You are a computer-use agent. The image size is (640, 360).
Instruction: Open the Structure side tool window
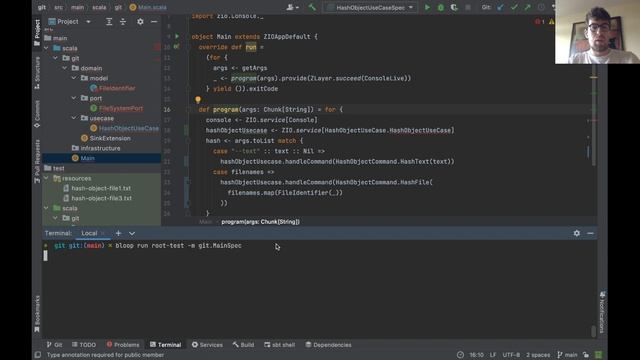(37, 73)
